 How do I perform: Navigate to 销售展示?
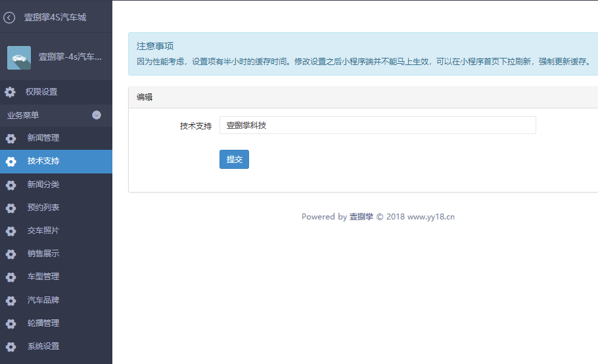[x=56, y=254]
